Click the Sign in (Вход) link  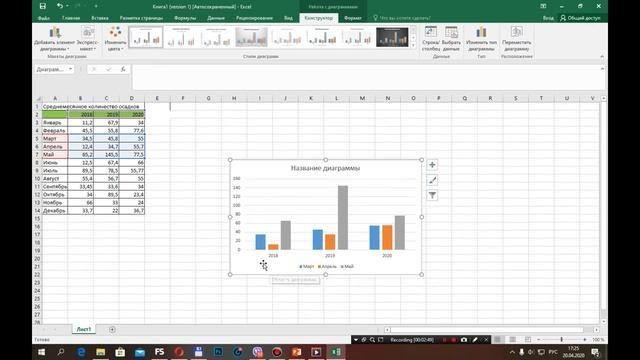coord(548,18)
